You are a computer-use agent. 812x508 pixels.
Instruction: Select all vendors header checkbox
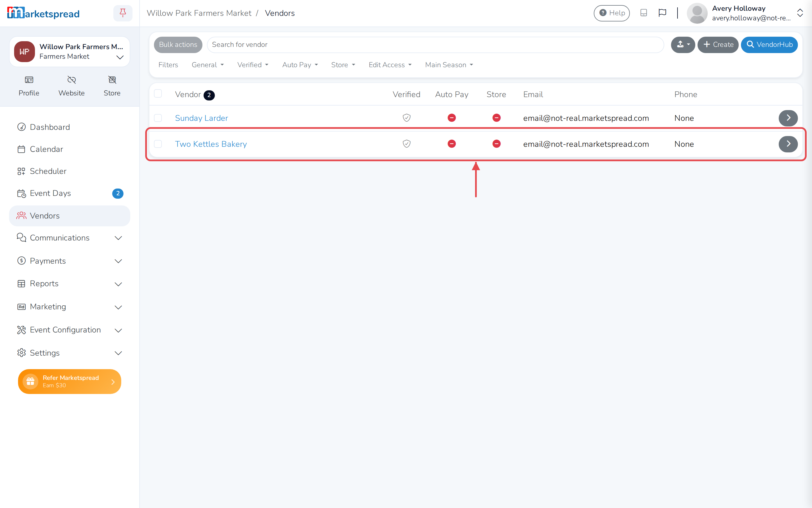pyautogui.click(x=158, y=94)
